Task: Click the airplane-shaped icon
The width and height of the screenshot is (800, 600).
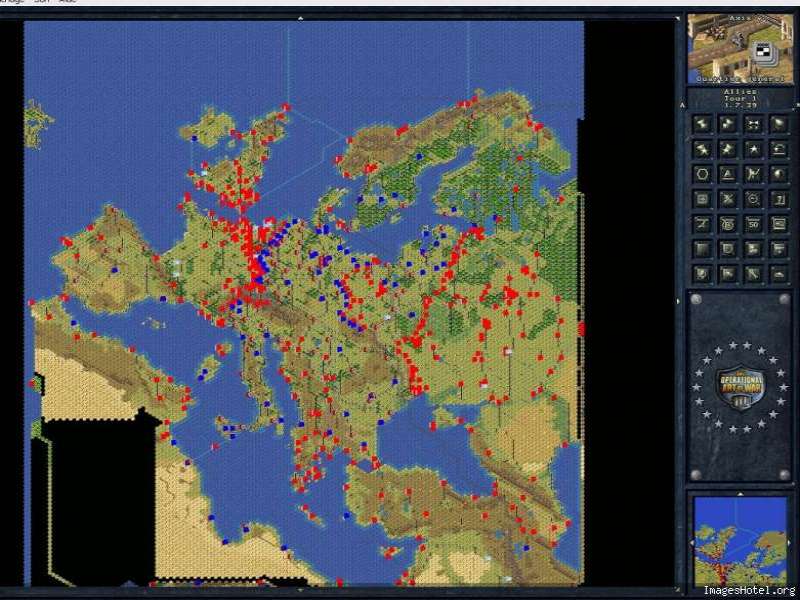Action: tap(703, 224)
